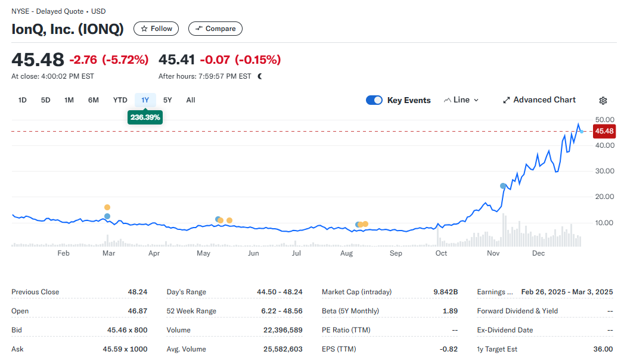This screenshot has height=364, width=624.
Task: Click the Market Cap value 9.842B
Action: (446, 292)
